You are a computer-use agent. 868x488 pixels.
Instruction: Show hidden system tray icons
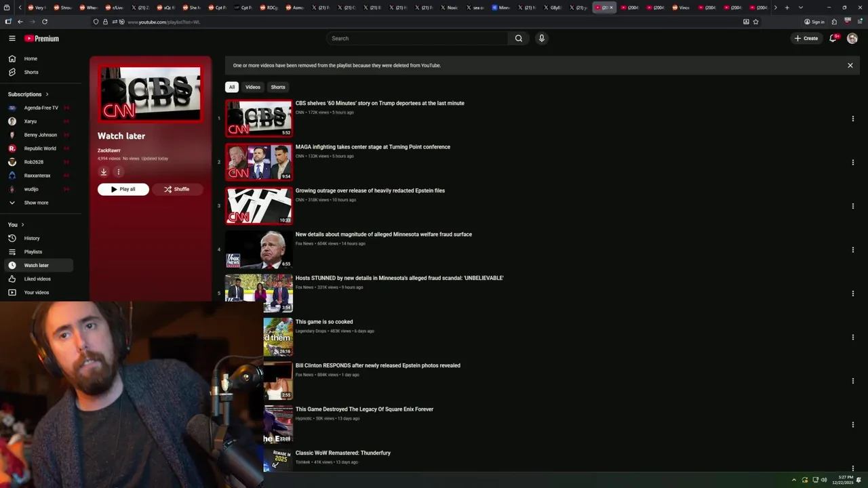793,480
